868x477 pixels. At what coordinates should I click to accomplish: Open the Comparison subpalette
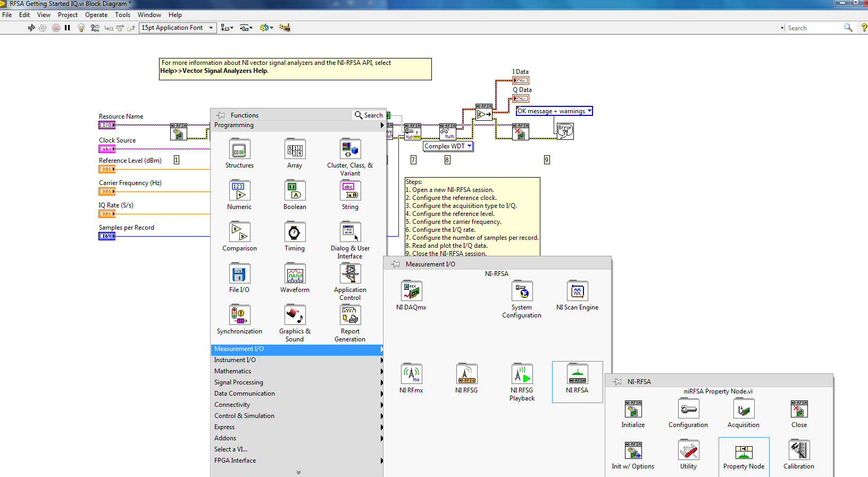[239, 237]
